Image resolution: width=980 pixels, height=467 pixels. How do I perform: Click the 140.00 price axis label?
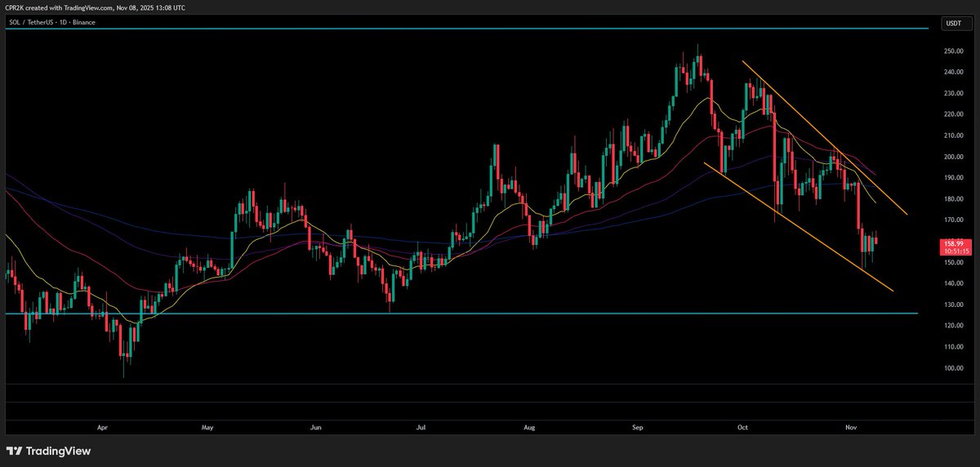pyautogui.click(x=954, y=283)
